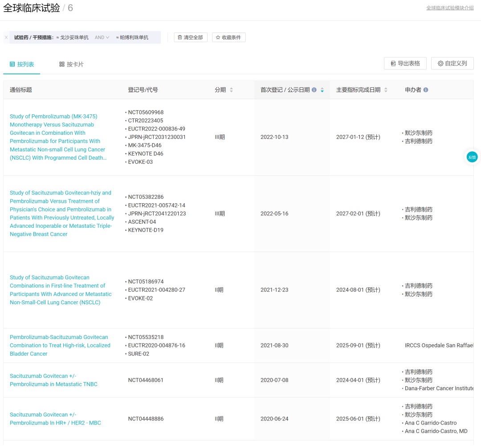Open the 自定义列 custom columns settings
481x448 pixels.
point(452,64)
